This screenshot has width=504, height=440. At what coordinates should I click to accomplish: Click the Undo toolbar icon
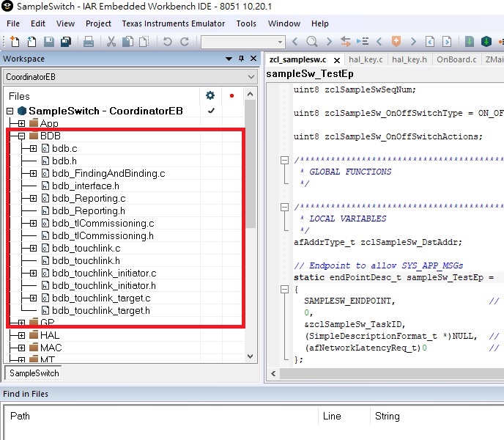(x=167, y=42)
